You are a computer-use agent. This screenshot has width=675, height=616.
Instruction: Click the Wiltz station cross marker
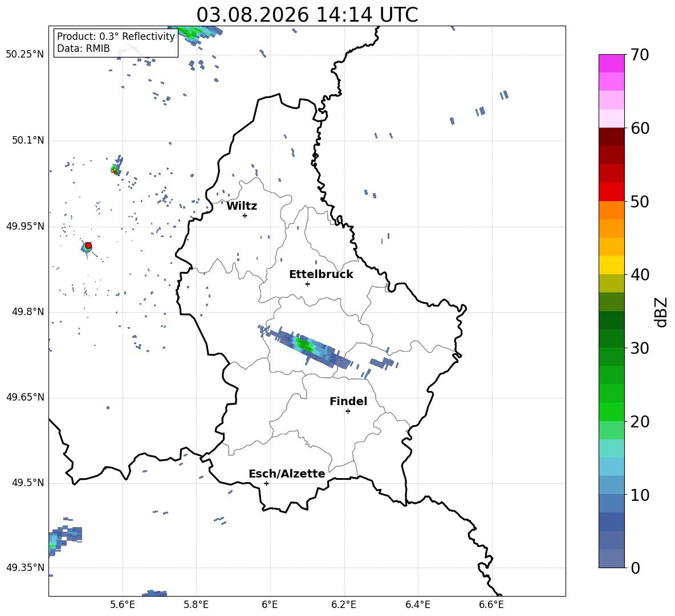[x=245, y=215]
